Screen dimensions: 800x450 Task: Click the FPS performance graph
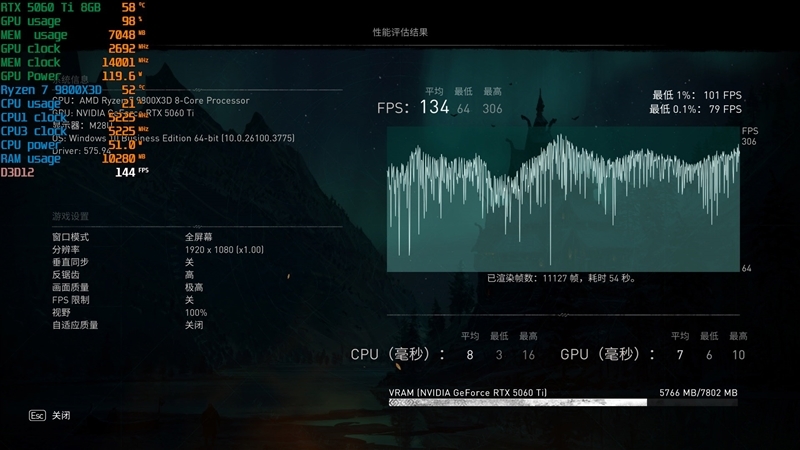point(563,199)
